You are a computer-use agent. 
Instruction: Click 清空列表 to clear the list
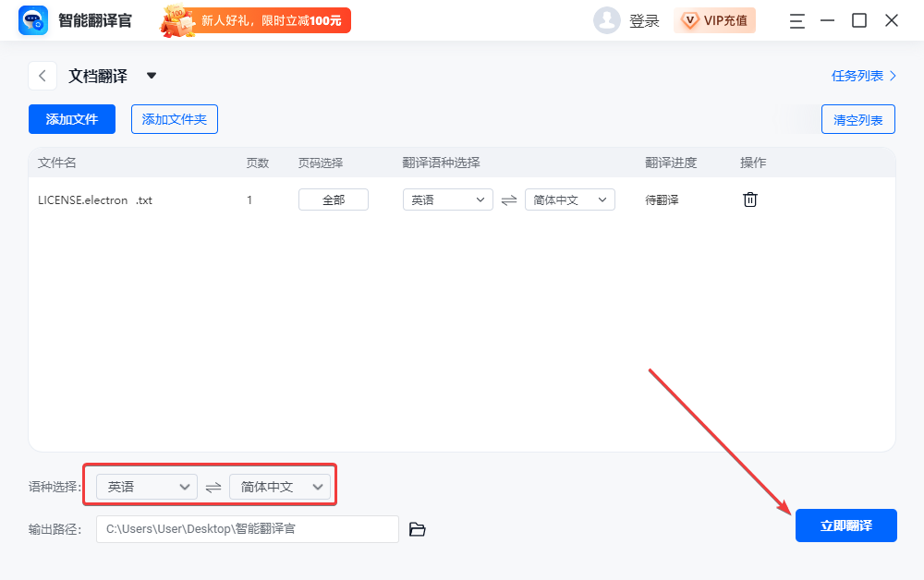[857, 118]
